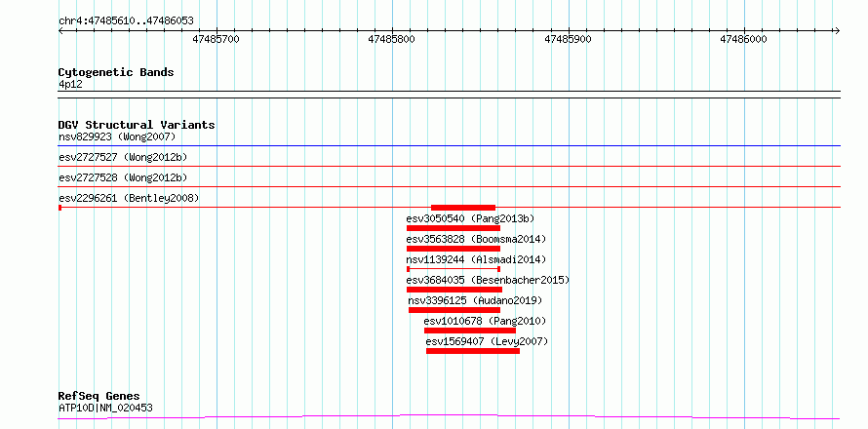868x429 pixels.
Task: Open variant nsv3396125 (Audano2019)
Action: coord(476,300)
